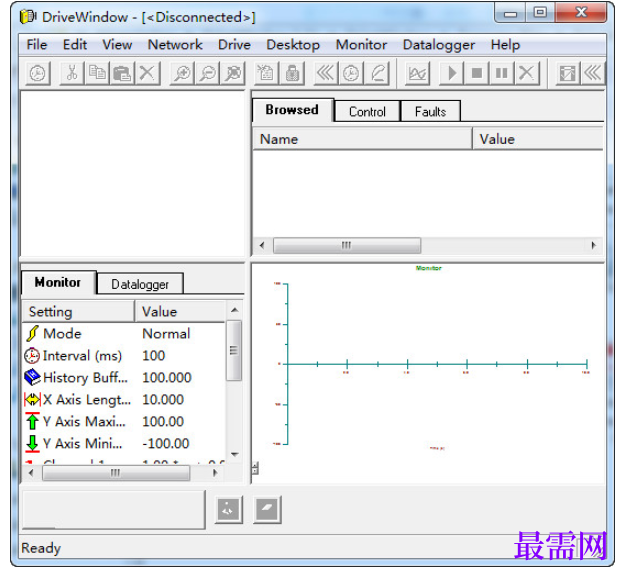Select the Y Axis Mini... setting row
Screen dimensions: 626x577
(x=124, y=443)
